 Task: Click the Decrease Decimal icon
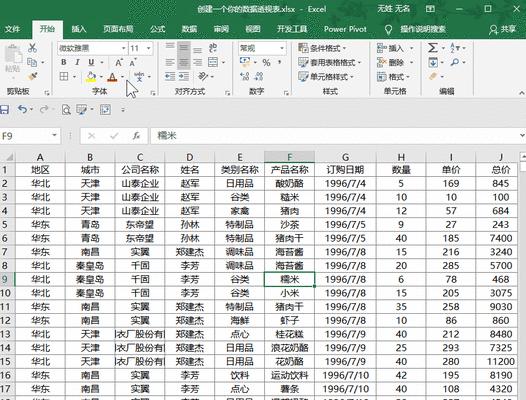(x=259, y=77)
